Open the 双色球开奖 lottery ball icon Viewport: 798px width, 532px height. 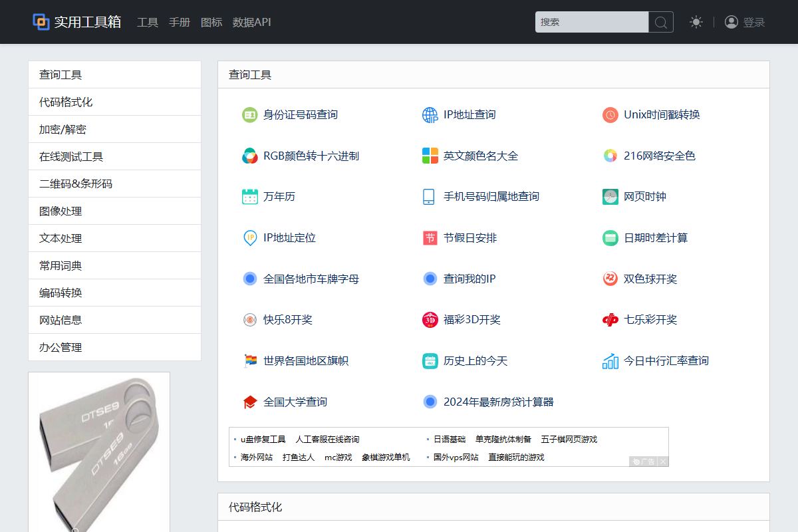[x=610, y=279]
